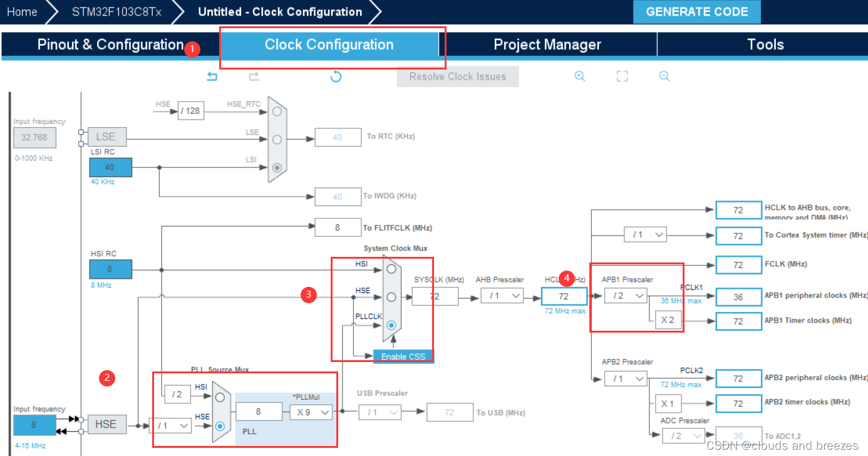
Task: Click APB2 peripheral clocks 72 box
Action: [x=738, y=378]
